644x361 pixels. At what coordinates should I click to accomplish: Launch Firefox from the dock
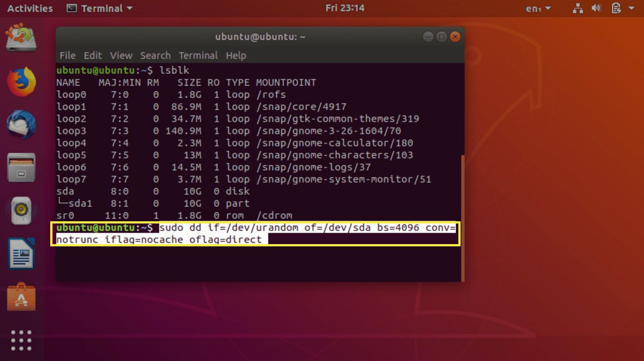pos(21,82)
